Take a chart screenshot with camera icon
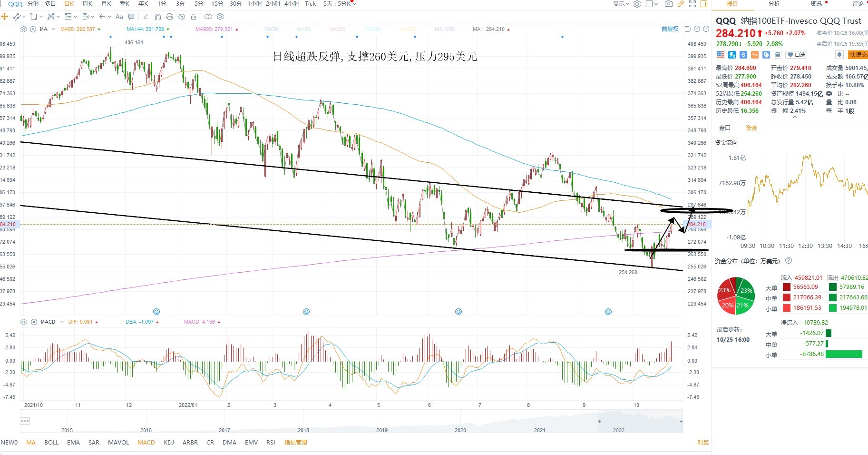868x455 pixels. point(669,4)
